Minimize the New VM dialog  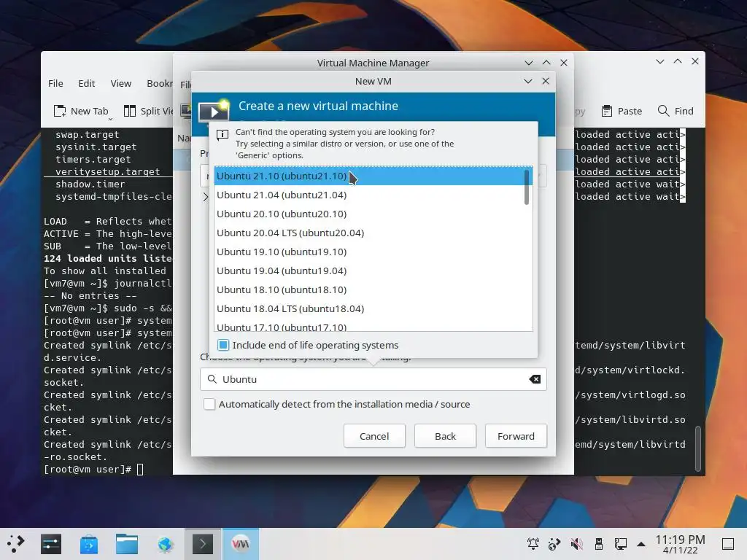pyautogui.click(x=528, y=82)
